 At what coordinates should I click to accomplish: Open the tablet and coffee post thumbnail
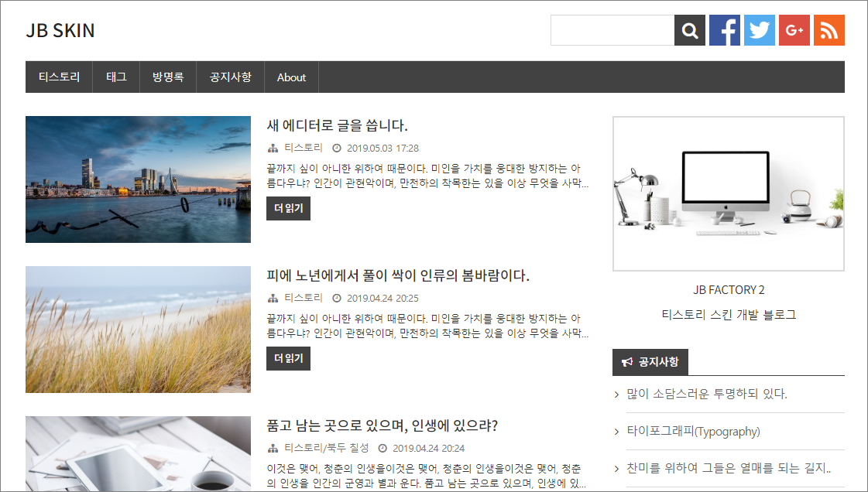[139, 454]
